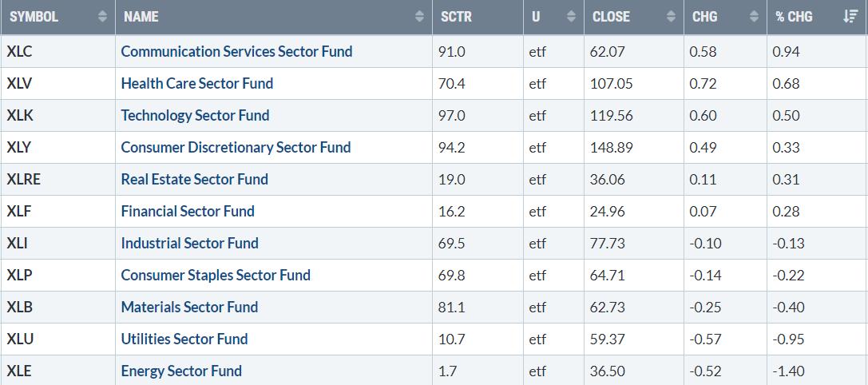The height and width of the screenshot is (385, 868).
Task: Click the % CHG header label
Action: point(794,17)
